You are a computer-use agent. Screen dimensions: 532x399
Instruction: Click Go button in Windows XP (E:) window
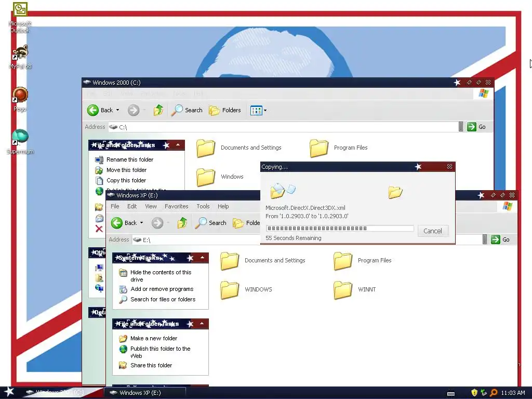pos(500,240)
